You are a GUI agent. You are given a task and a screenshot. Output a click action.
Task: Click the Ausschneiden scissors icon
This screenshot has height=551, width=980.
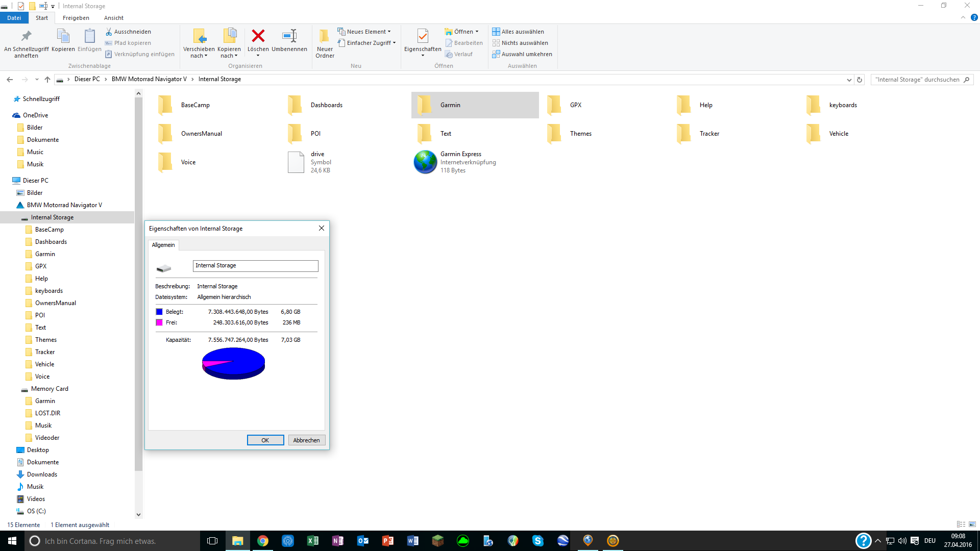[109, 32]
